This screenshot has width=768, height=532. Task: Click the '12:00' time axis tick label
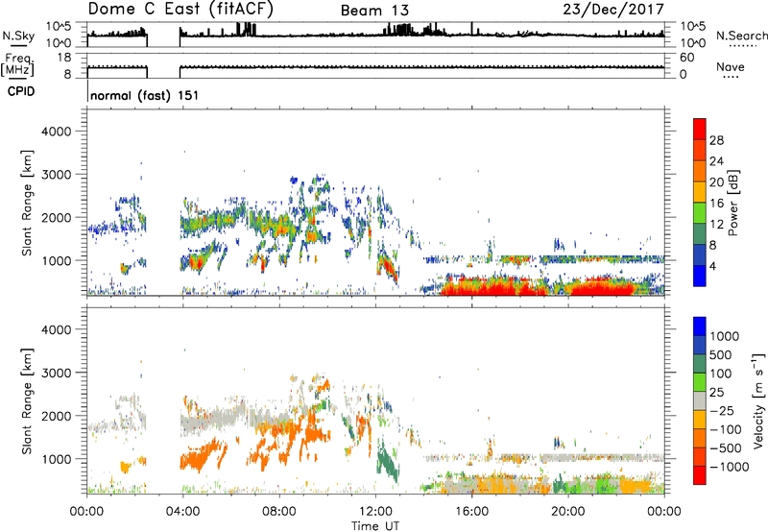[375, 512]
